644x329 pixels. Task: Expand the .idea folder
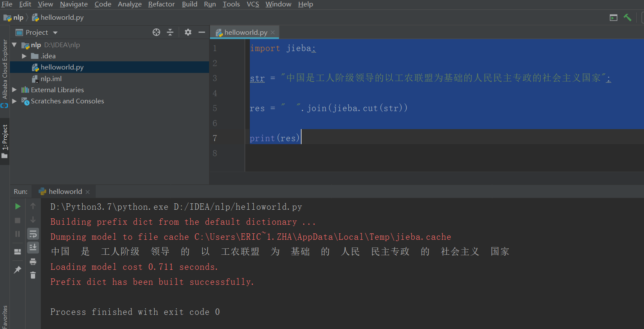[24, 56]
